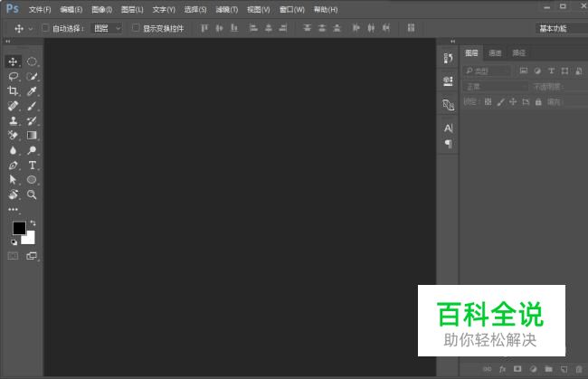
Task: Select the Healing Brush tool
Action: 13,106
